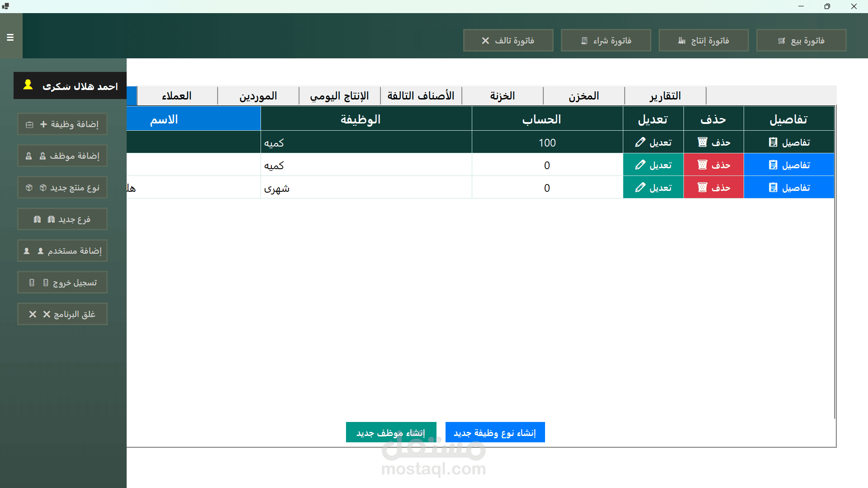Open فاتورة شراء (purchase invoice)
Viewport: 868px width, 488px height.
pos(606,40)
